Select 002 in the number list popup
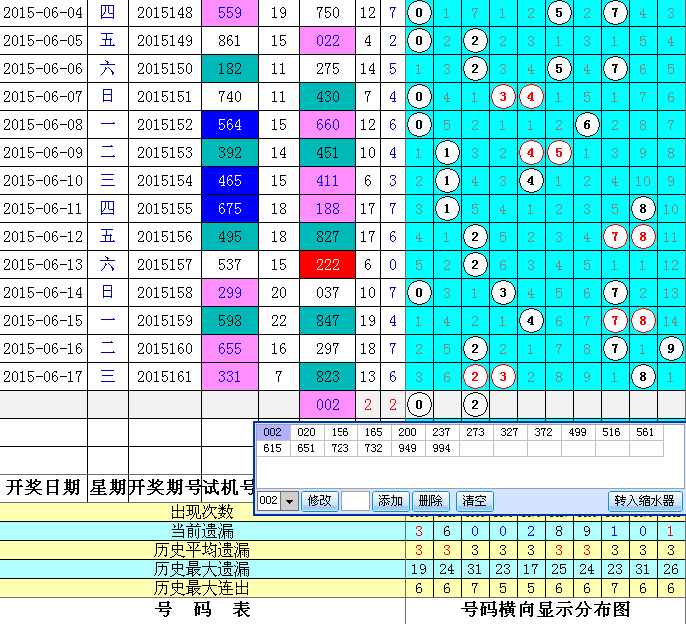The width and height of the screenshot is (686, 624). point(273,432)
